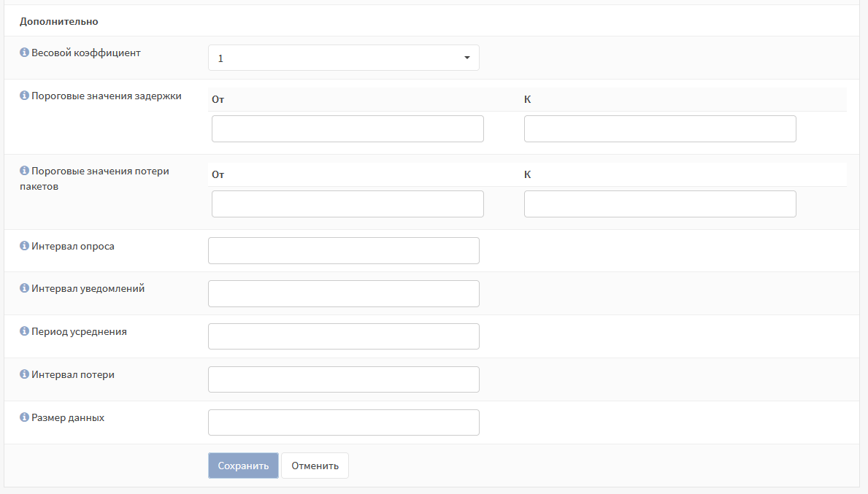
Task: Save settings with the Сохранить button
Action: tap(243, 466)
